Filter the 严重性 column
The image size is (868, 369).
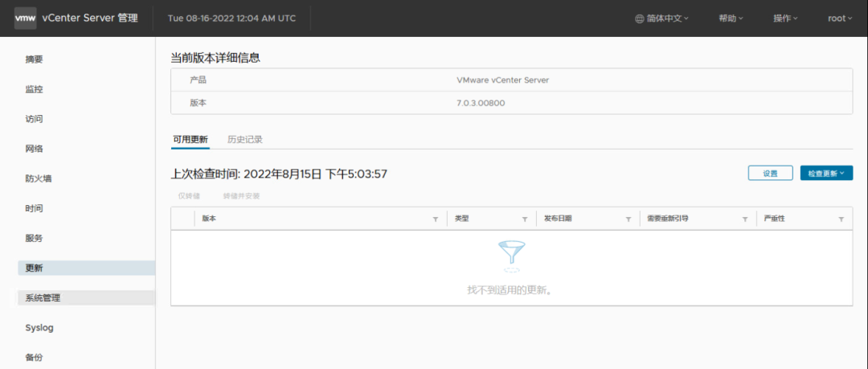point(841,219)
